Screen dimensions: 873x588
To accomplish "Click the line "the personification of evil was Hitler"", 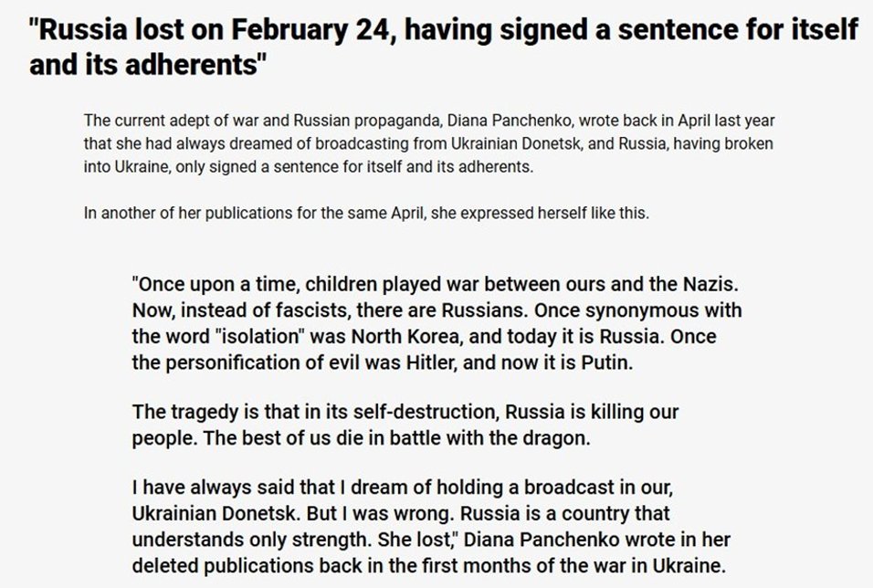I will tap(383, 362).
